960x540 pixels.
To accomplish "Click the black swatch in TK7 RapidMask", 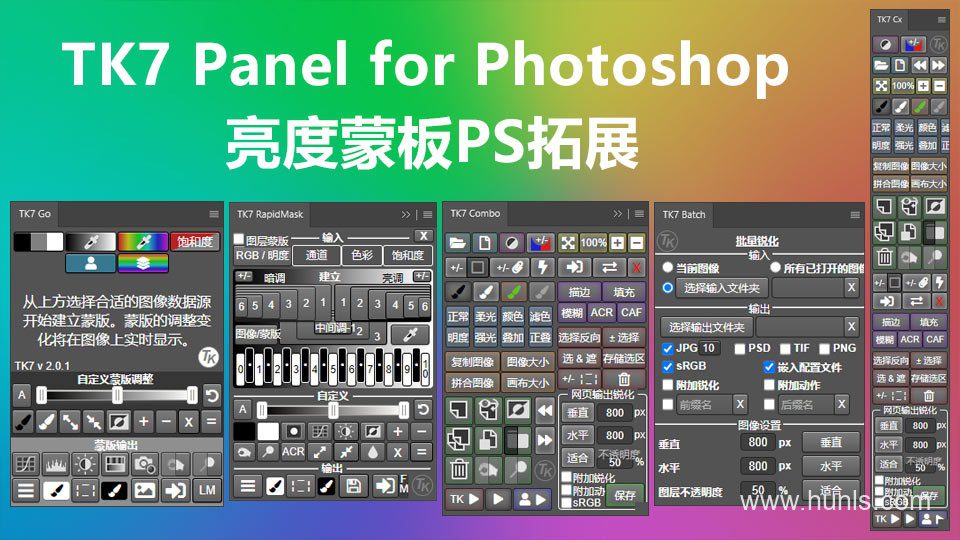I will point(244,432).
